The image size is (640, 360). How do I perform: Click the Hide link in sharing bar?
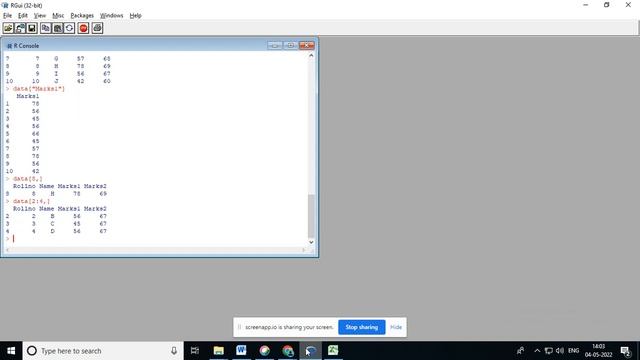click(396, 327)
